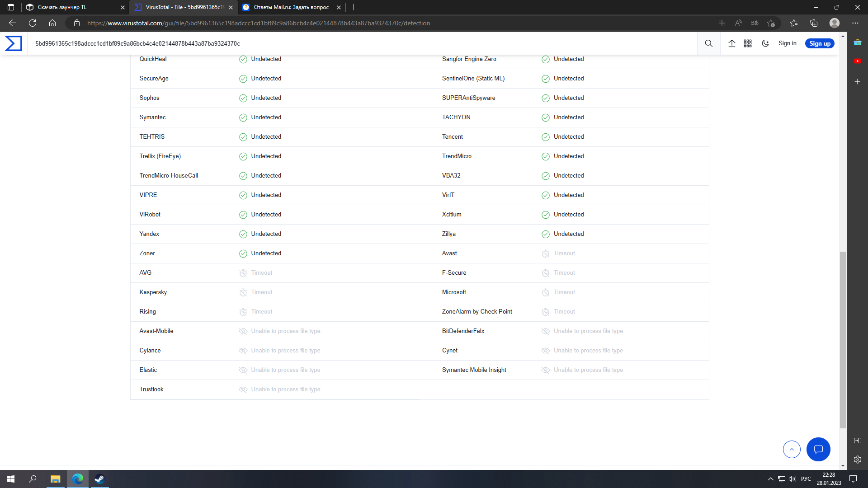The image size is (868, 488).
Task: Click the upload file icon
Action: click(732, 43)
